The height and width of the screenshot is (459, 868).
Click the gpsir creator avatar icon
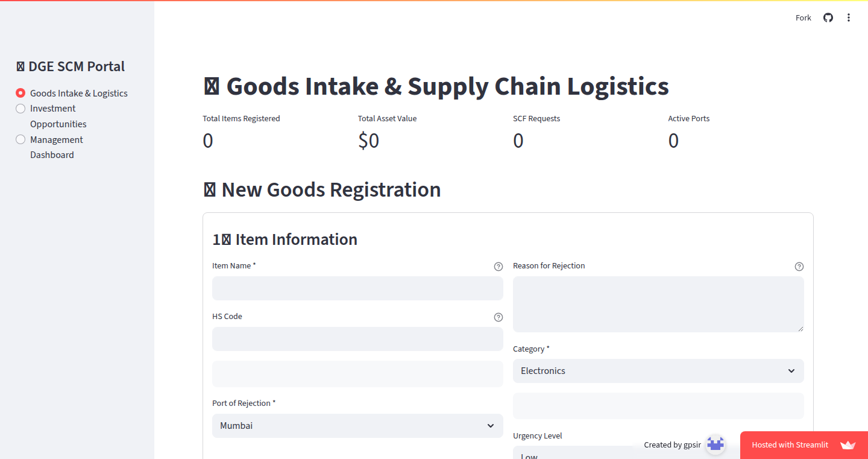click(715, 445)
